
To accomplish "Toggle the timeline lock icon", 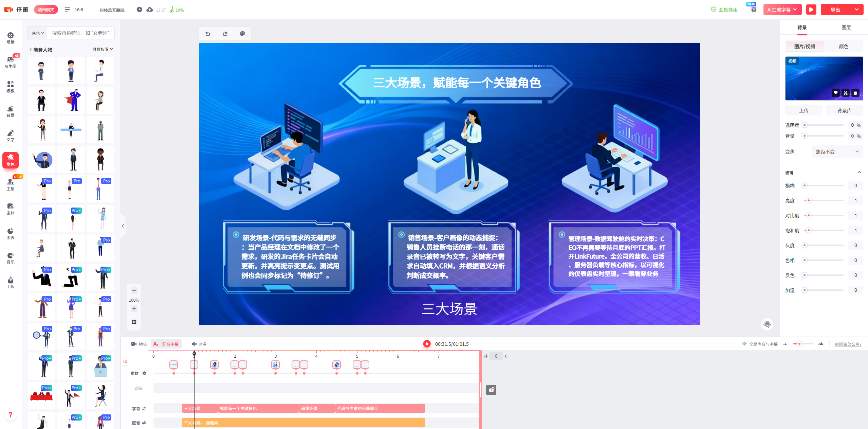I will pos(491,390).
